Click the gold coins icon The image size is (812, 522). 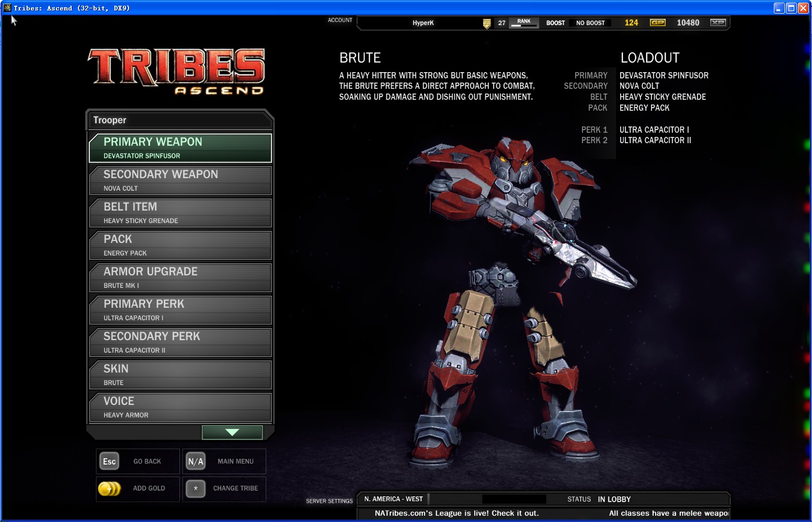pos(109,489)
